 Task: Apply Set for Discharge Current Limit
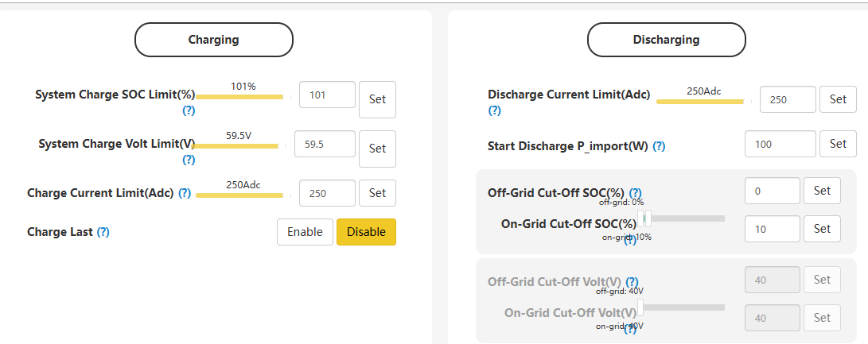(838, 99)
